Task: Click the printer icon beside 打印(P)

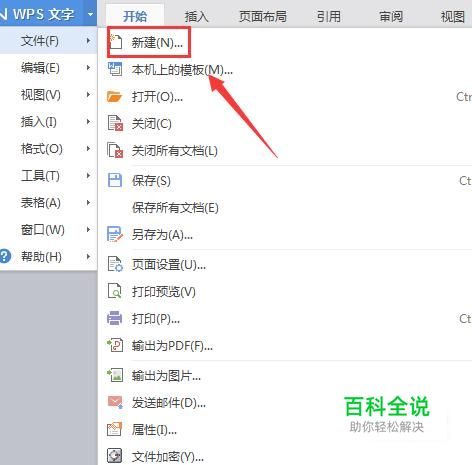Action: tap(115, 318)
